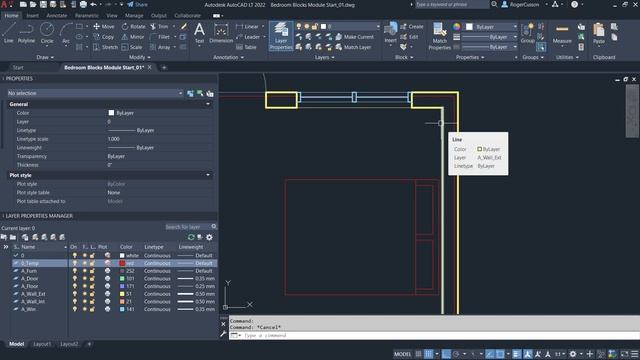The width and height of the screenshot is (640, 360).
Task: Click the Rotate tool
Action: 133,27
